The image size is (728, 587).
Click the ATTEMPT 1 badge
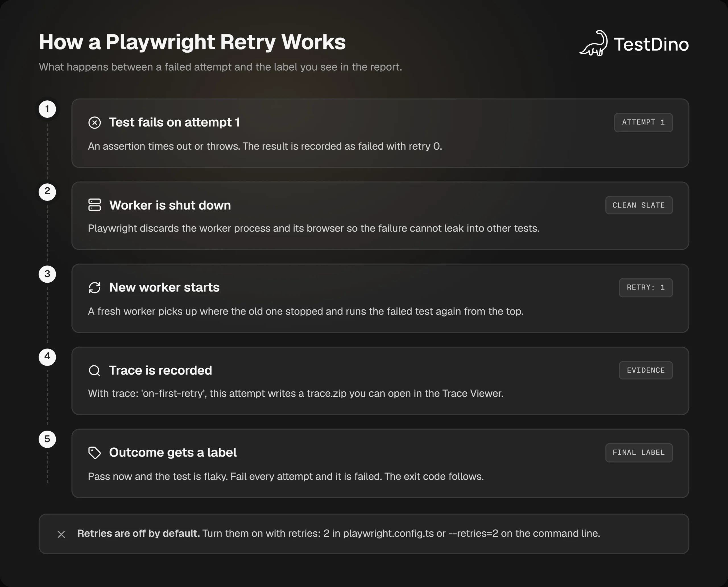pyautogui.click(x=643, y=122)
